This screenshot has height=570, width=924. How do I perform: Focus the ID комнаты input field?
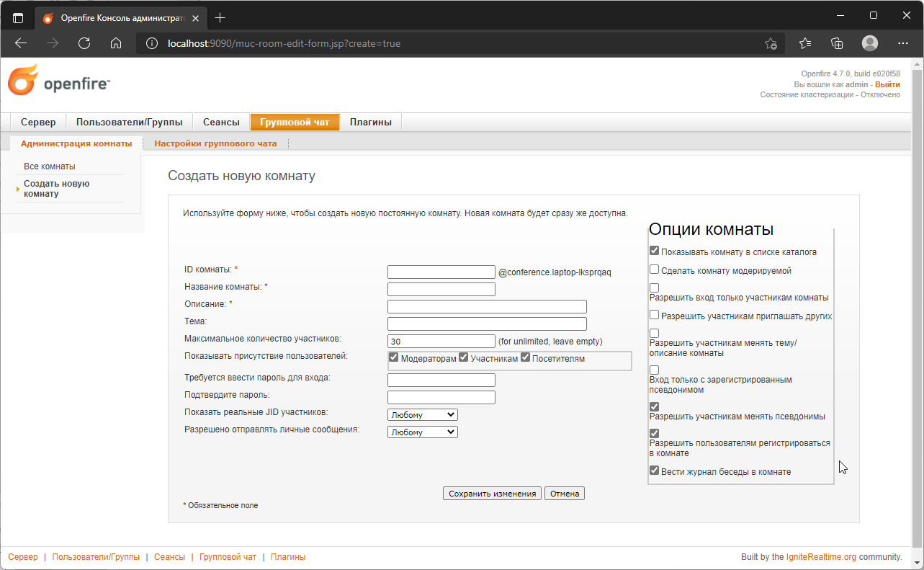[441, 272]
